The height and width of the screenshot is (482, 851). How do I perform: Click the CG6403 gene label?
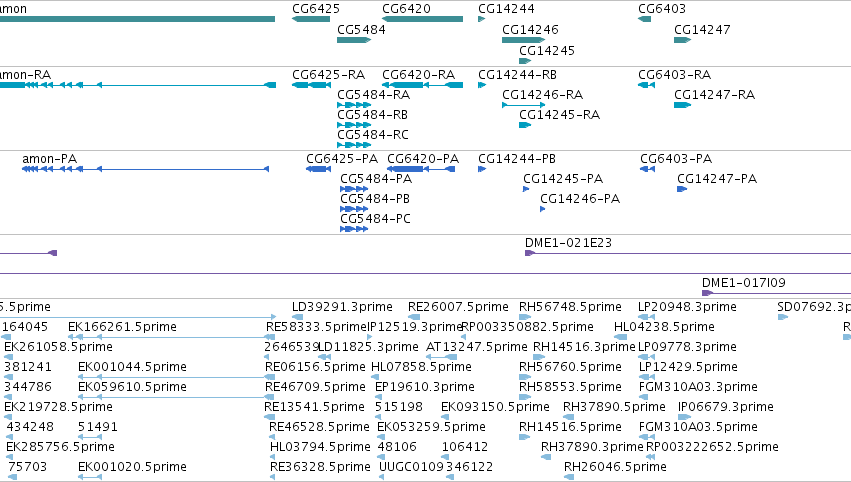pos(662,9)
